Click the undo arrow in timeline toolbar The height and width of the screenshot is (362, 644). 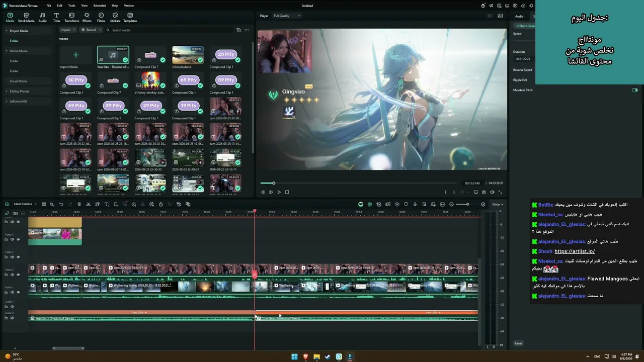click(x=61, y=204)
